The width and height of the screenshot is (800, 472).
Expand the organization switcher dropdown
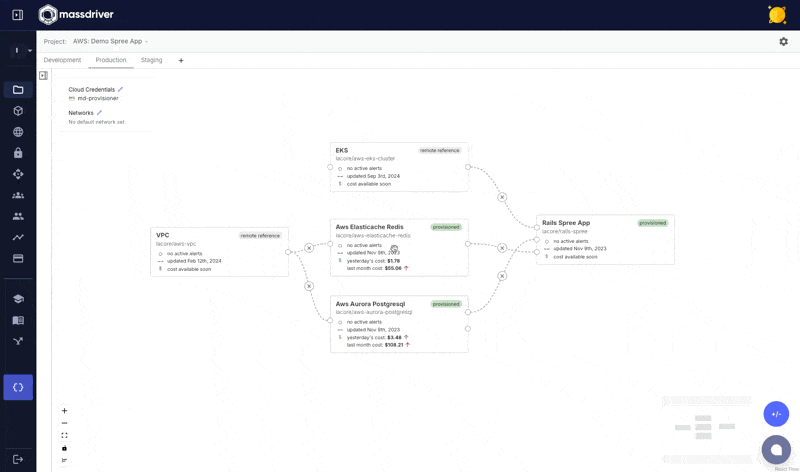[x=22, y=50]
